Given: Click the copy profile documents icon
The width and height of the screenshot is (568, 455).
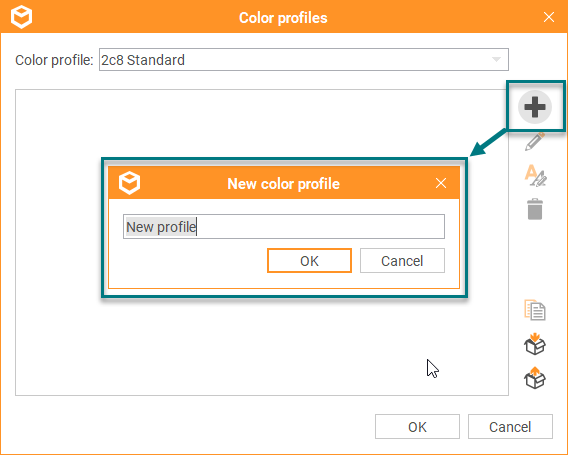Looking at the screenshot, I should pos(535,310).
